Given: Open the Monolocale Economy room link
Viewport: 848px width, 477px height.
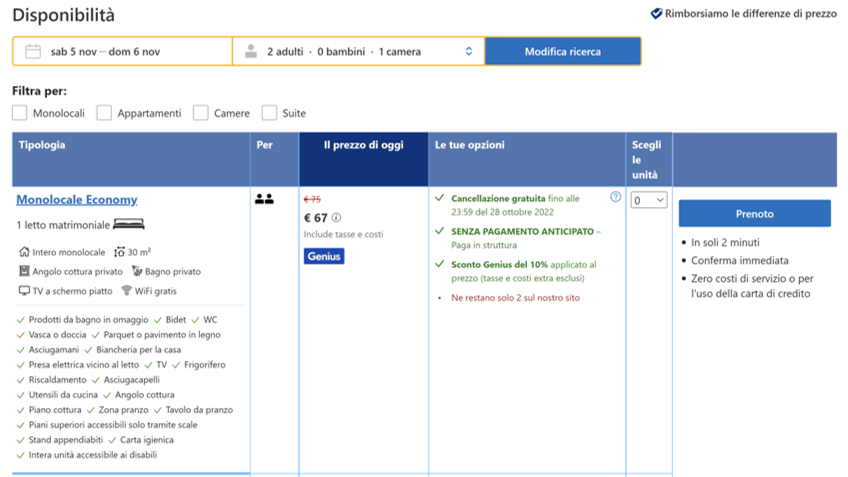Looking at the screenshot, I should [77, 200].
